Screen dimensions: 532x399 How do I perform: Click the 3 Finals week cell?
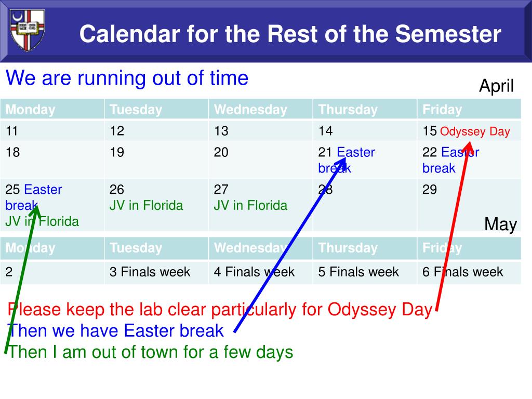point(156,272)
